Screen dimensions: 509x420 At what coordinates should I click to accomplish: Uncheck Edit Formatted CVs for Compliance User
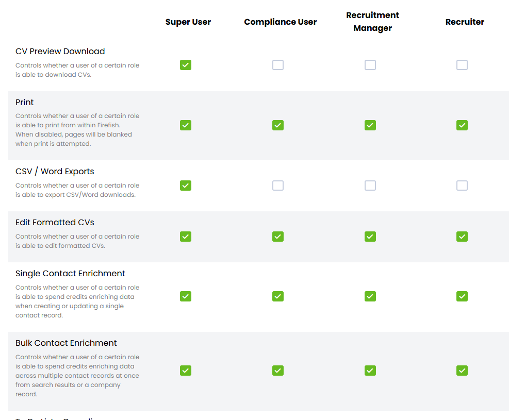click(x=278, y=237)
